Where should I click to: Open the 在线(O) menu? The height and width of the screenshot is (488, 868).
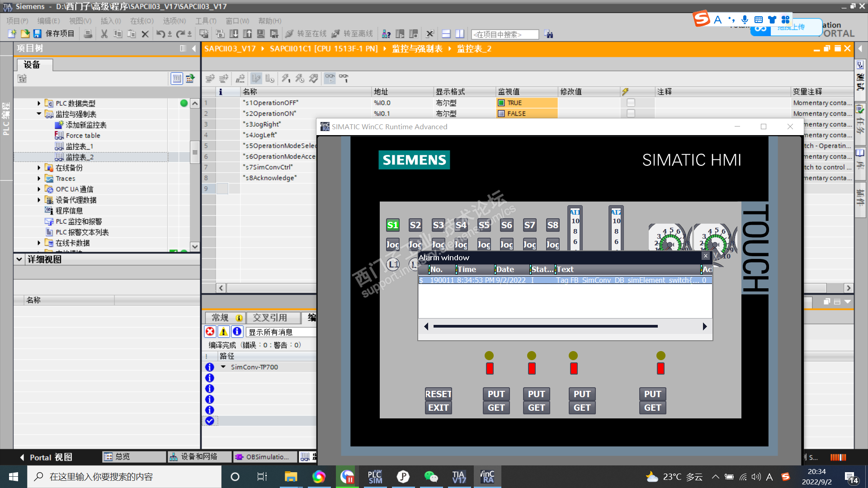142,21
